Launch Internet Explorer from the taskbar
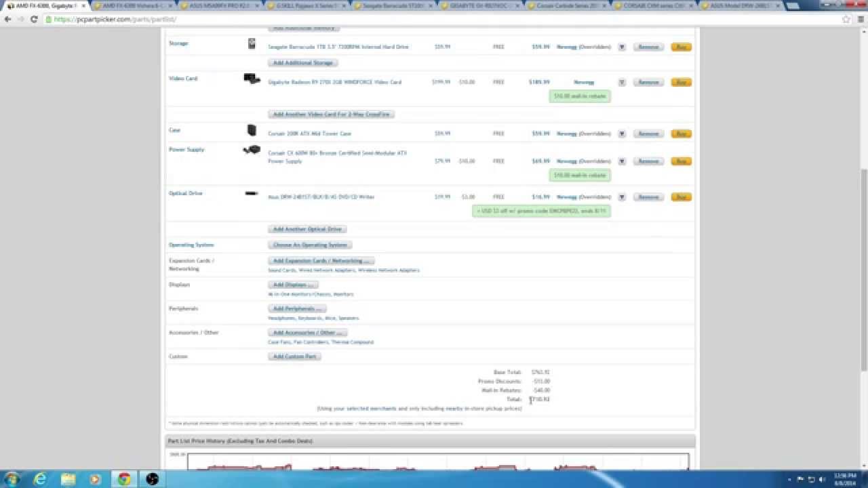The width and height of the screenshot is (868, 488). tap(40, 479)
